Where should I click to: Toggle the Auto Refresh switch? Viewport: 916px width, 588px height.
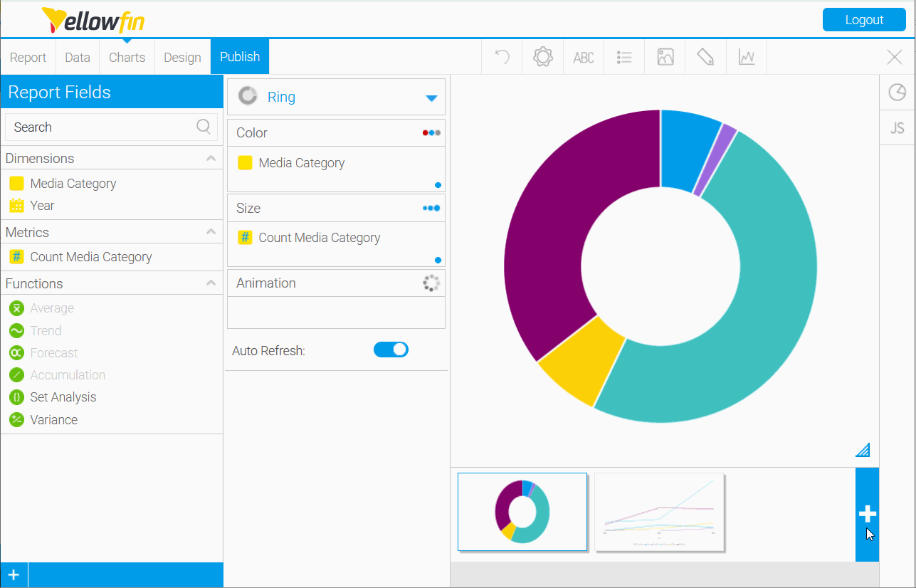(391, 350)
